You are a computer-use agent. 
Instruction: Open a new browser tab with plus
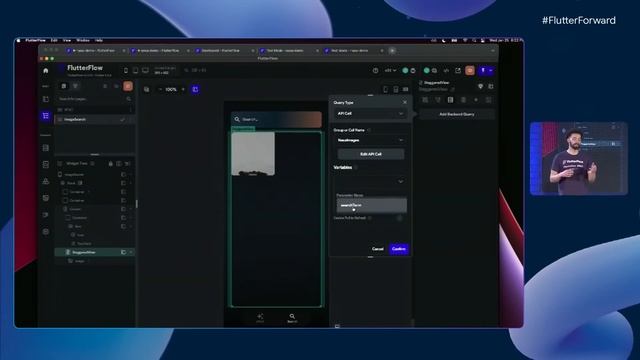click(x=392, y=51)
